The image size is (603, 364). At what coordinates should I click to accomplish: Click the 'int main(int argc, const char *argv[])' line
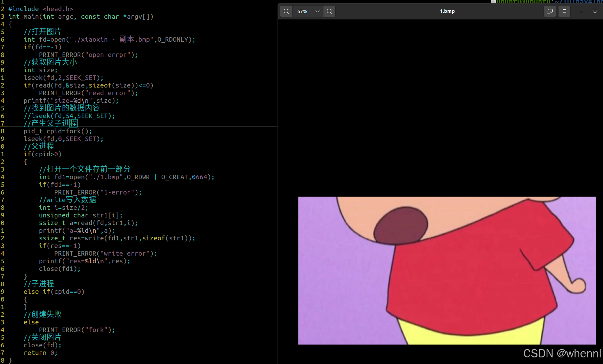click(81, 17)
